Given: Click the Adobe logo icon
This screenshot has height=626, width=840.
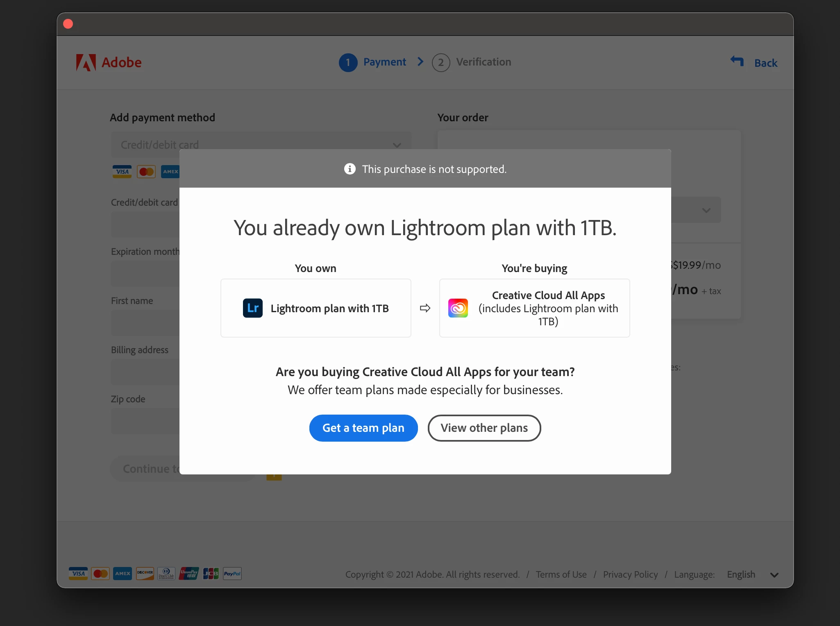Looking at the screenshot, I should (x=86, y=63).
